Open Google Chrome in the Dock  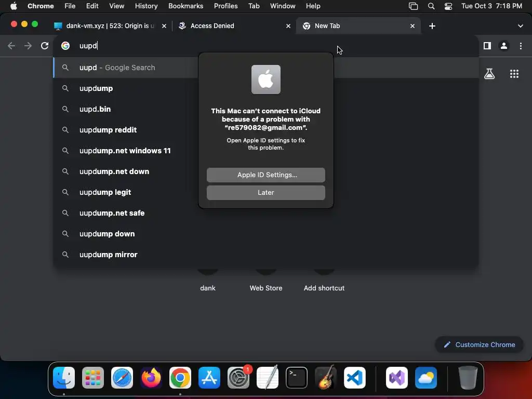[180, 378]
